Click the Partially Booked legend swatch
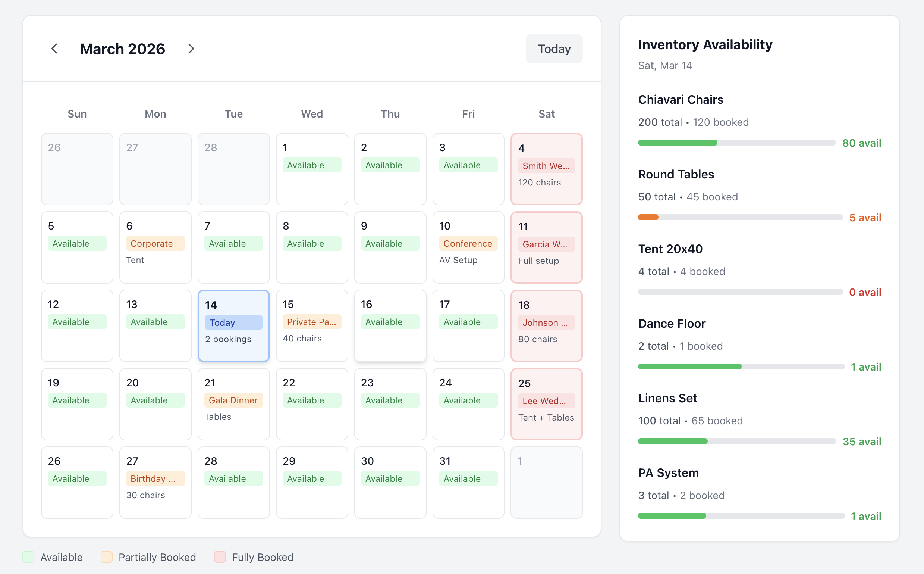Screen dimensions: 924x574 pos(107,557)
